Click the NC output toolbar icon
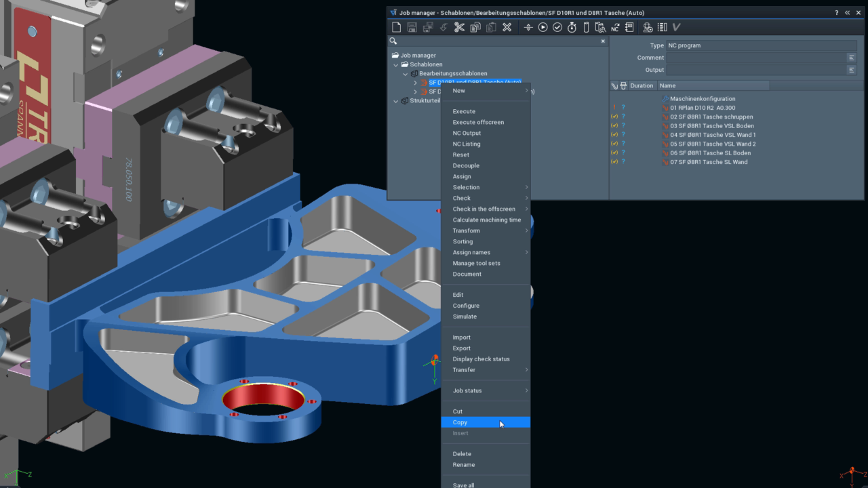Viewport: 868px width, 488px height. point(614,27)
